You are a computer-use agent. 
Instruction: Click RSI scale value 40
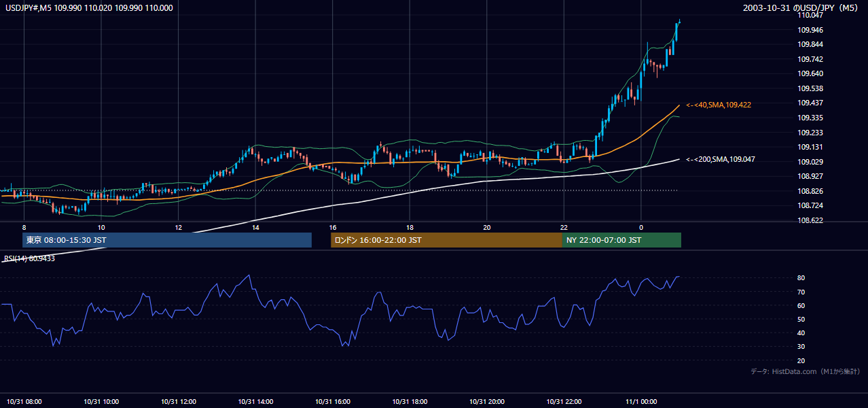click(801, 333)
